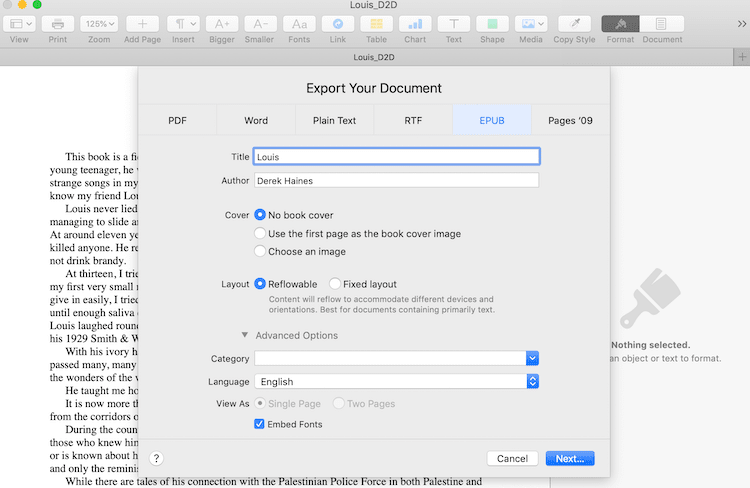
Task: Click the Copy Style eyedropper icon
Action: [574, 24]
